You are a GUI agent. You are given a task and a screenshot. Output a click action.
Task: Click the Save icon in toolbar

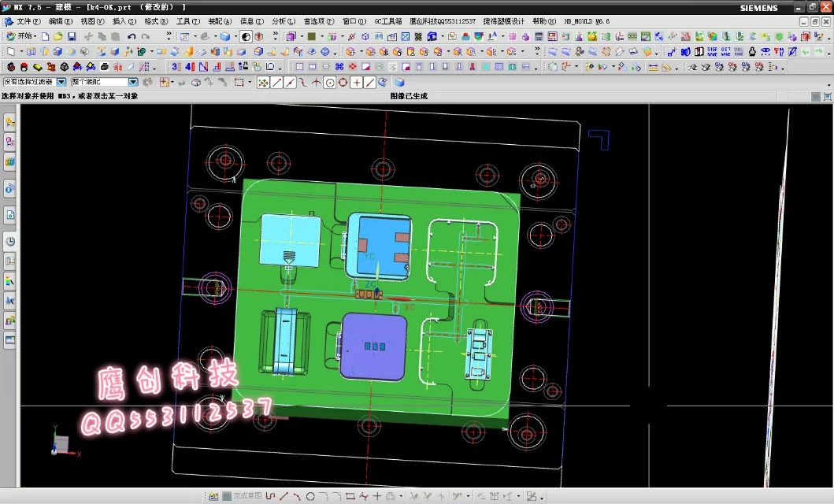point(72,36)
